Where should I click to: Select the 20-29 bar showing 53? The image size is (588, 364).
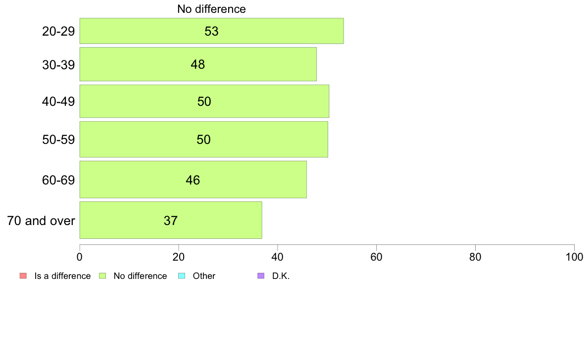[x=211, y=31]
